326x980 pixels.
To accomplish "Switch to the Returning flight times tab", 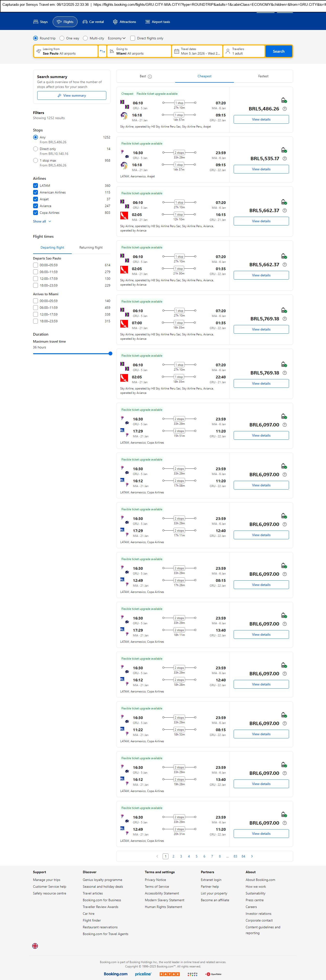I will click(x=91, y=248).
